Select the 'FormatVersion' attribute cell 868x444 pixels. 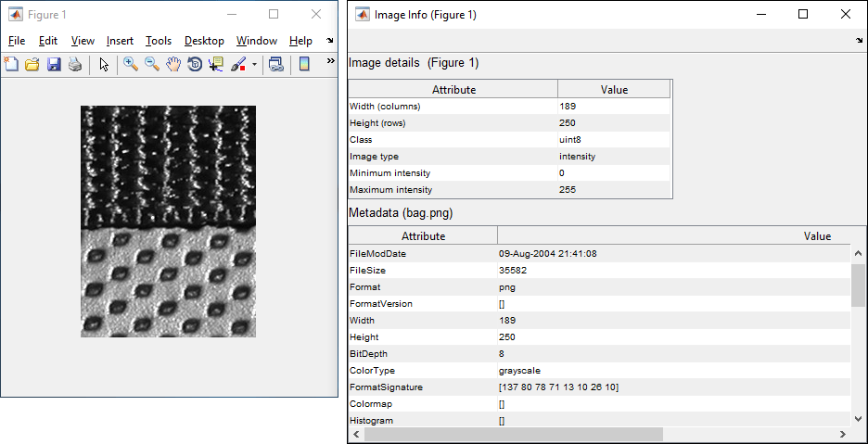tap(423, 303)
